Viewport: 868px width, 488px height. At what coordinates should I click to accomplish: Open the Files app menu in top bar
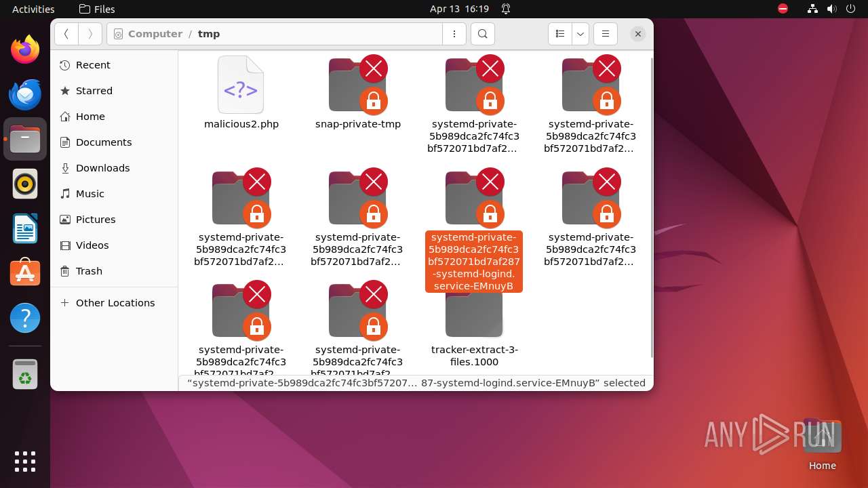(97, 9)
